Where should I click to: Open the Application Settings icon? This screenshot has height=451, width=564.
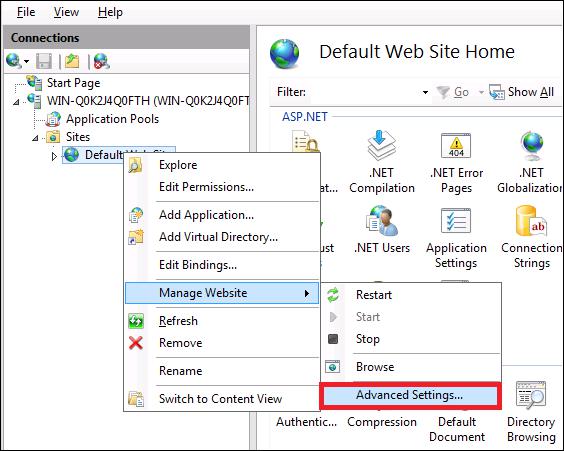pos(456,237)
